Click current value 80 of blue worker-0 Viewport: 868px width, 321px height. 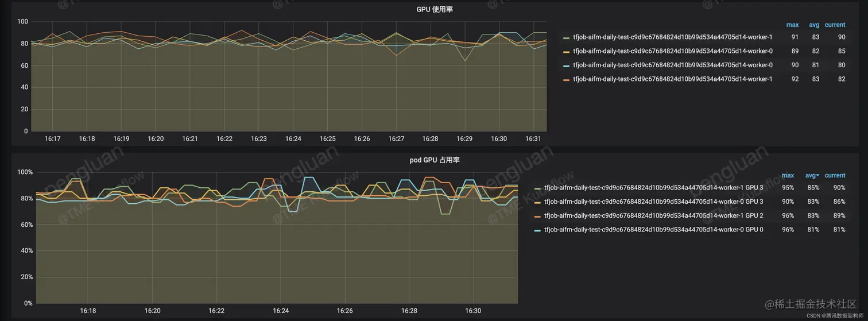[x=842, y=65]
